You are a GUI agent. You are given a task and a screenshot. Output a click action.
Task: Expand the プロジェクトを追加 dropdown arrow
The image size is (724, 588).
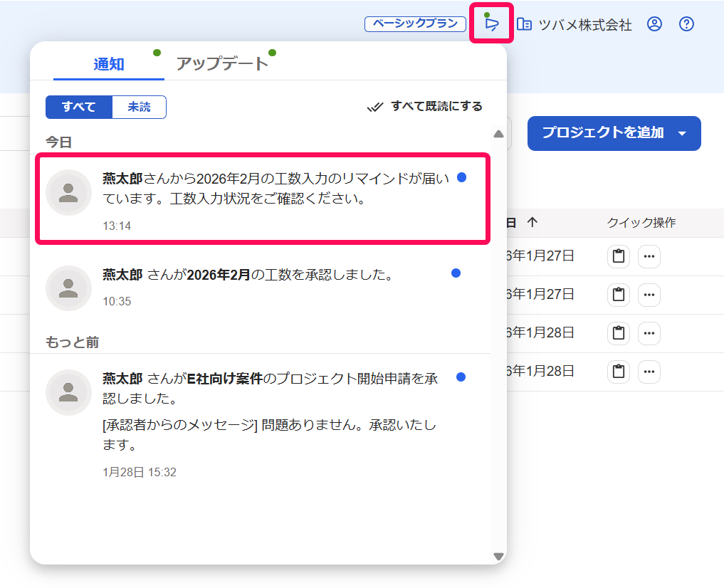[x=682, y=133]
